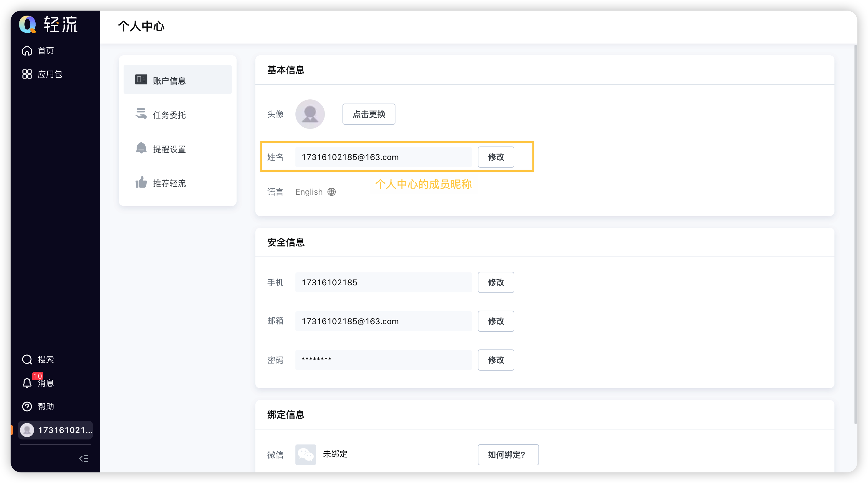This screenshot has width=868, height=483.
Task: Click the 未绑定 WeChat status text
Action: (335, 454)
